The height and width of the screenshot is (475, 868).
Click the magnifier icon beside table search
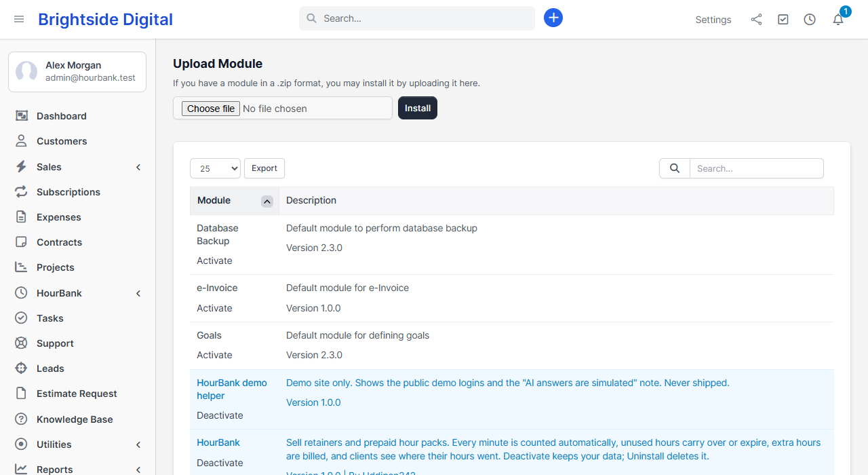click(675, 168)
